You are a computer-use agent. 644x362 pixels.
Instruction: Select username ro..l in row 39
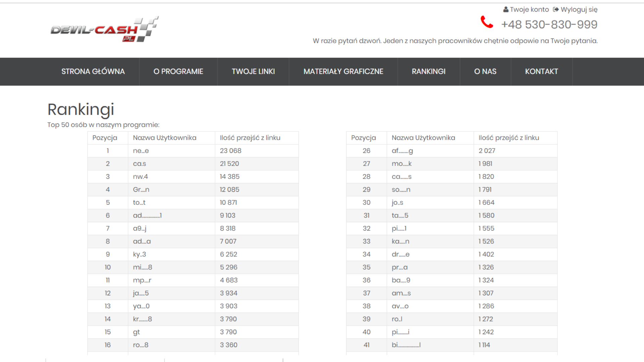[x=397, y=319]
